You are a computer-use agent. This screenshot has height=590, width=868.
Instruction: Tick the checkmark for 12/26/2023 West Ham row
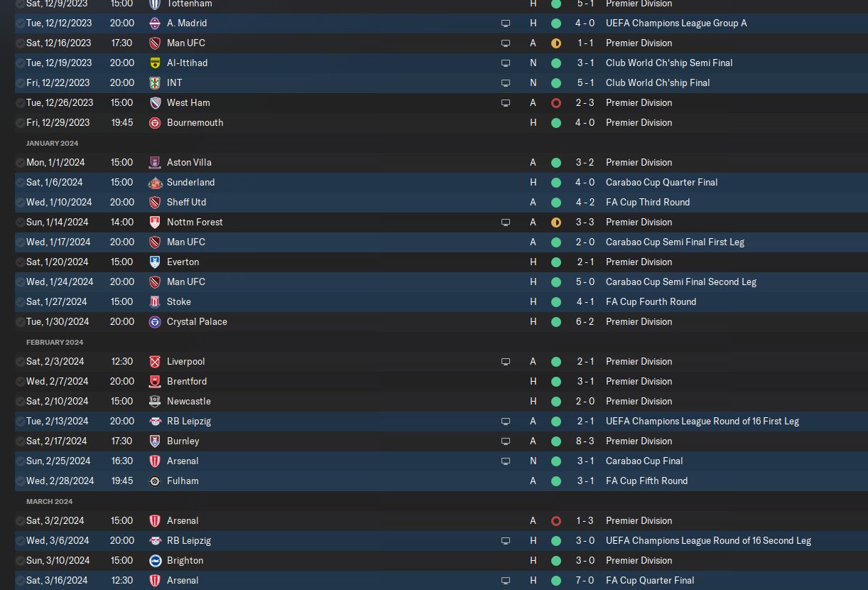pyautogui.click(x=20, y=103)
